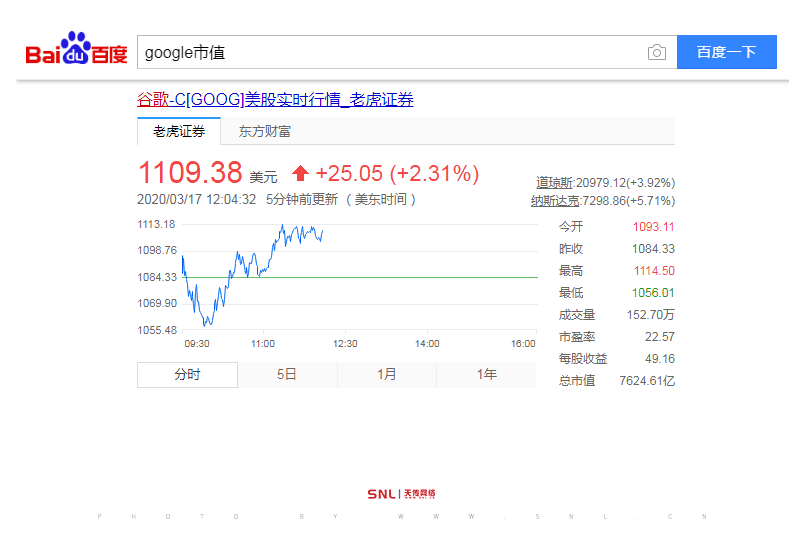800x533 pixels.
Task: Select the 分时 chart period
Action: tap(187, 374)
